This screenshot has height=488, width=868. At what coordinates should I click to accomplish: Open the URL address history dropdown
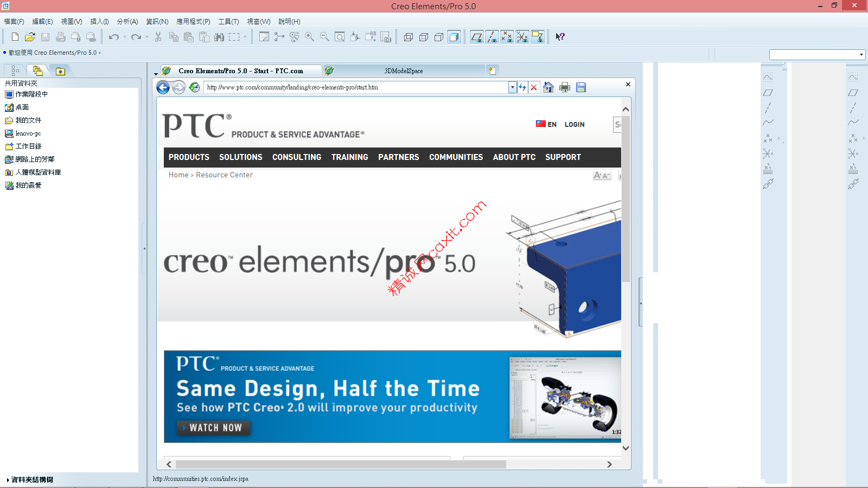tap(512, 87)
